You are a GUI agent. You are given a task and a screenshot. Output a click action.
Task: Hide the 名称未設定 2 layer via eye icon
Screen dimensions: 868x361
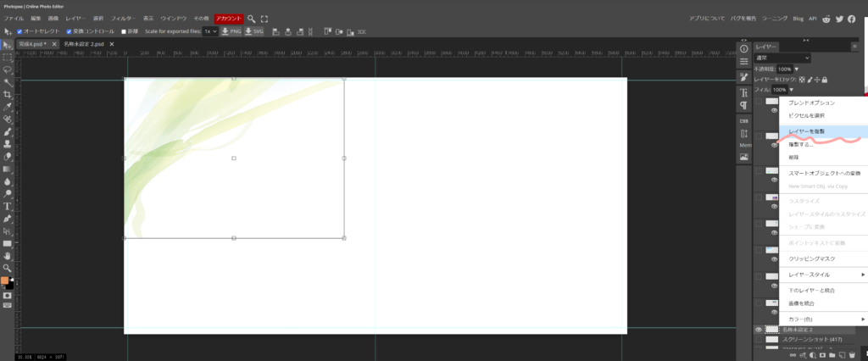click(759, 329)
